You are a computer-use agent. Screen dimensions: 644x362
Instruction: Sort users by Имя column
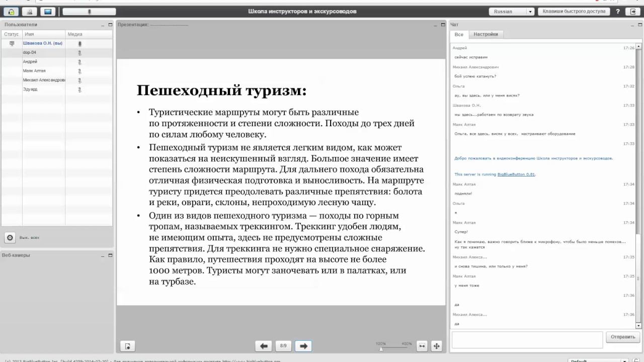coord(44,34)
